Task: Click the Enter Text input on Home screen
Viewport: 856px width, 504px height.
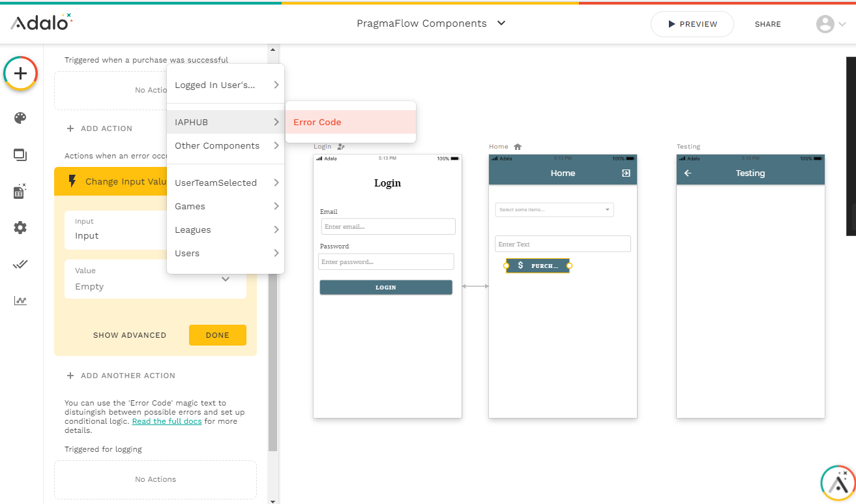Action: (x=563, y=244)
